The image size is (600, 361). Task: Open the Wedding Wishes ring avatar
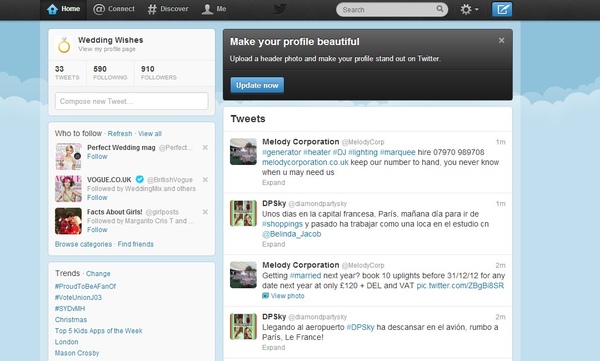(64, 45)
